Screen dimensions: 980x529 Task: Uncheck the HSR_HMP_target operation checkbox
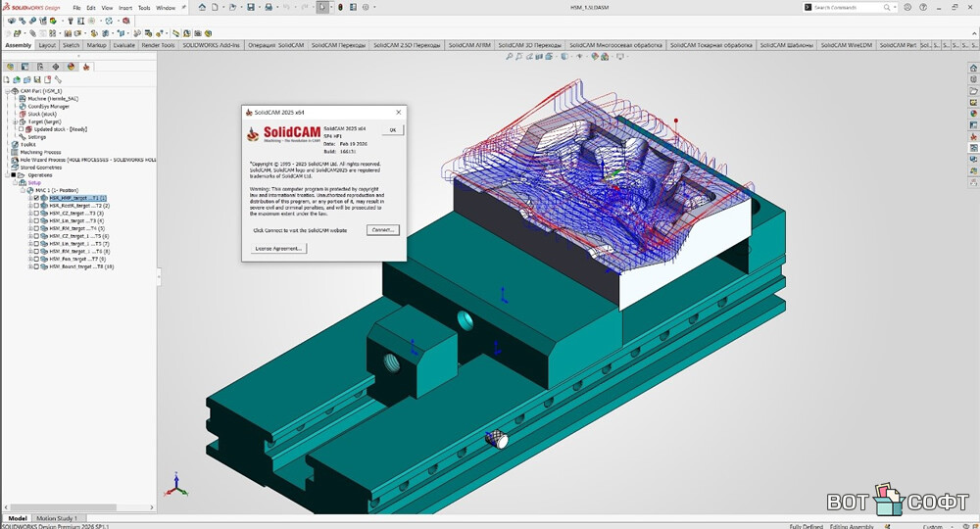pos(36,198)
